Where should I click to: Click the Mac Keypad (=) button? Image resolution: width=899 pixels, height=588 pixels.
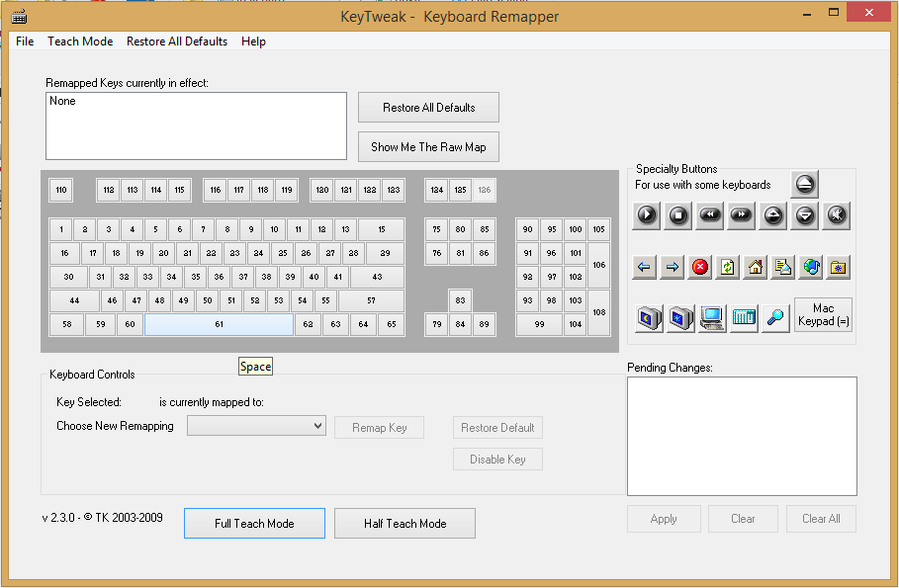pos(823,314)
